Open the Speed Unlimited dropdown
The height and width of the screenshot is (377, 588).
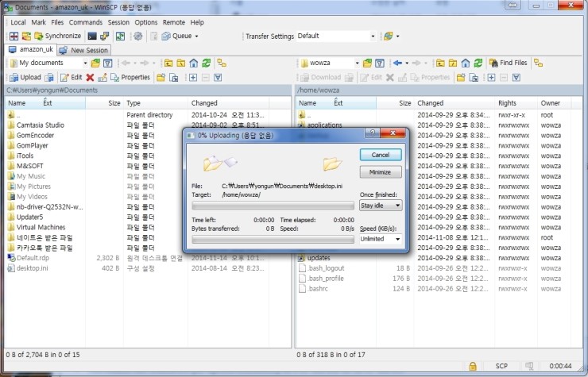(381, 239)
